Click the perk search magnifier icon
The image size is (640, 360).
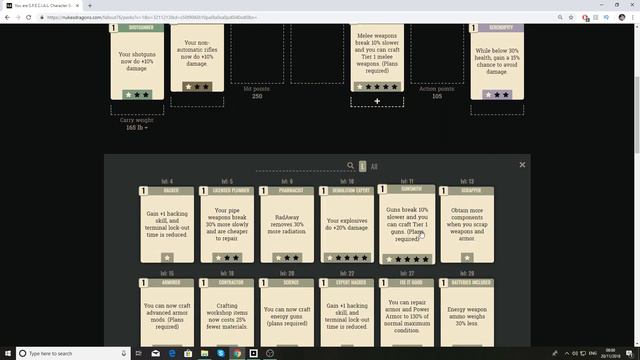coord(351,165)
